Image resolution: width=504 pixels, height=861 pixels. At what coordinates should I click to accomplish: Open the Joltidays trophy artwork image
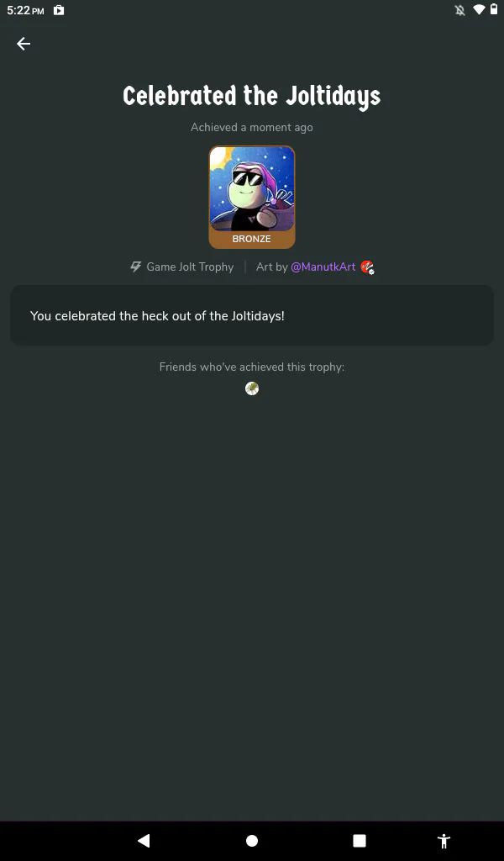pyautogui.click(x=252, y=188)
